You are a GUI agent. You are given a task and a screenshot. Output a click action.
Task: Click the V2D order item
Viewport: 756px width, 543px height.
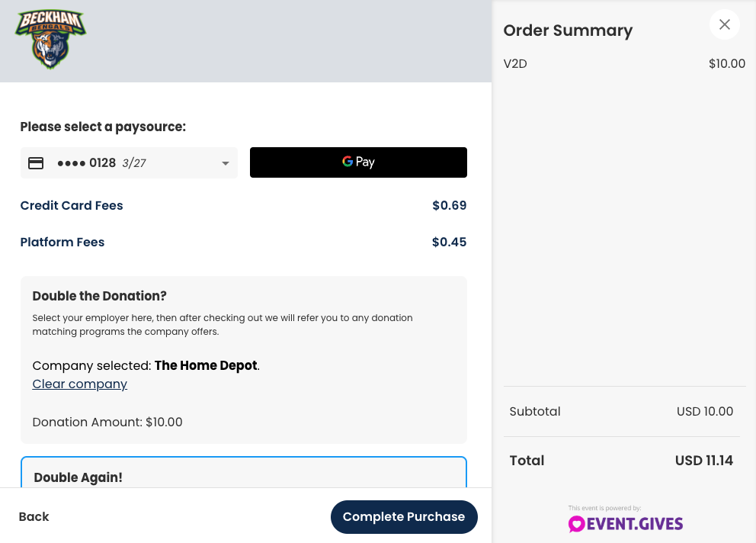[515, 64]
